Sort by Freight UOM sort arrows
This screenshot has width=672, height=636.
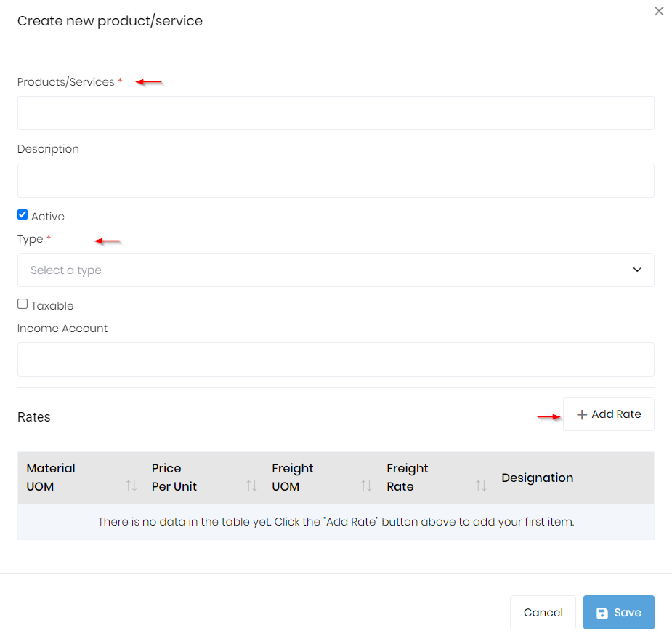[366, 486]
